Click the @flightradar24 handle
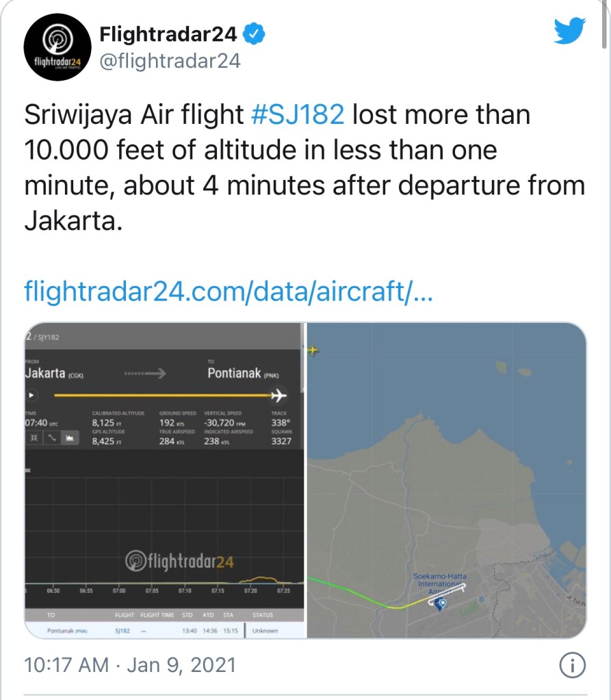The image size is (611, 700). pos(170,61)
